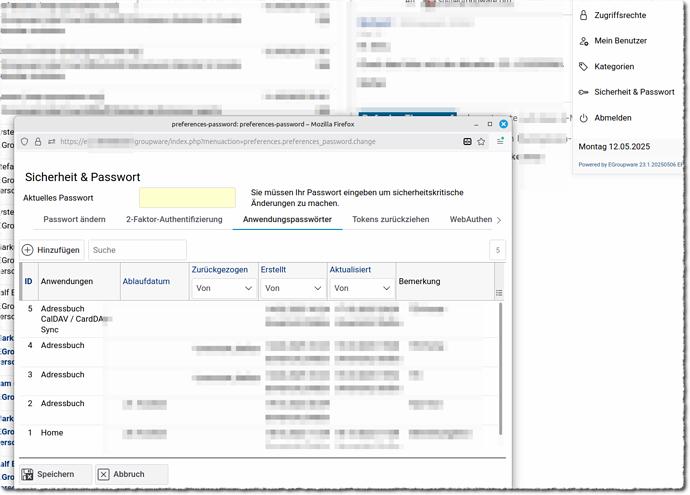Expand the Zurückgezogen 'Von' date dropdown
Image resolution: width=690 pixels, height=495 pixels.
223,288
